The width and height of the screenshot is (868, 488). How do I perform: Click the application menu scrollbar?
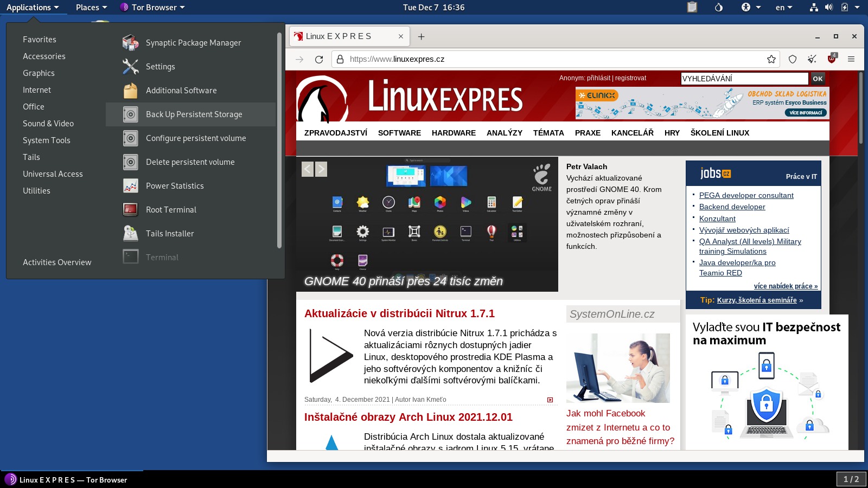(279, 140)
